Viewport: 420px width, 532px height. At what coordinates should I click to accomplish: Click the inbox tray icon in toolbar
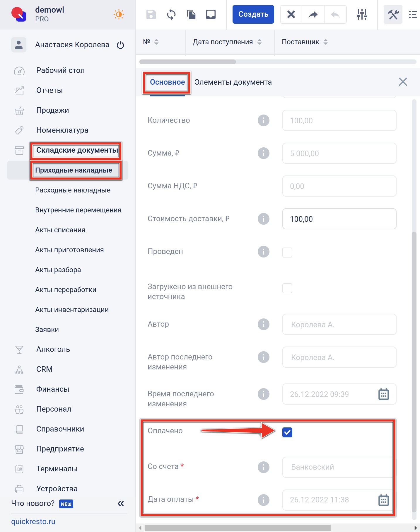point(211,14)
